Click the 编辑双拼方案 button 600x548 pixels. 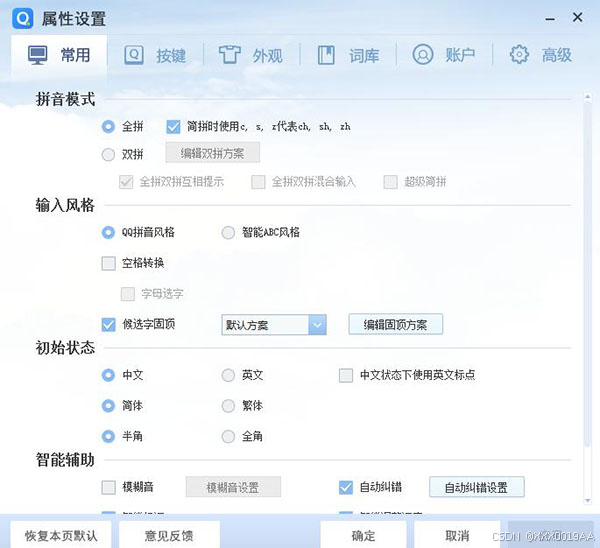pyautogui.click(x=213, y=153)
